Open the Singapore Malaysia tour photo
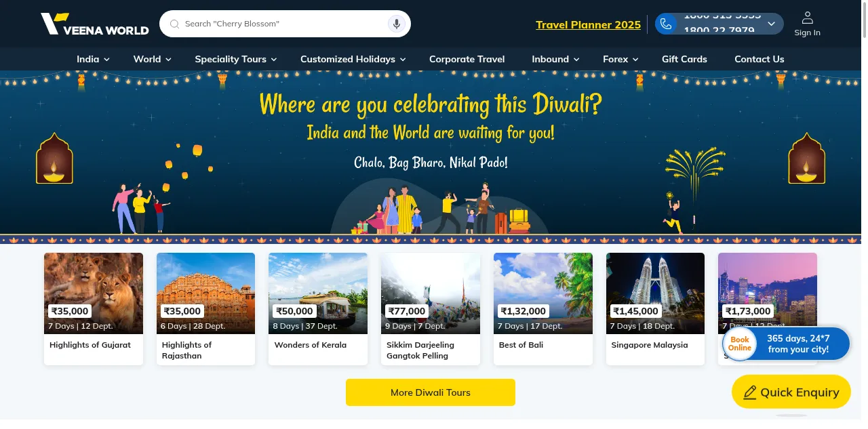Viewport: 868px width, 429px height. pos(655,293)
